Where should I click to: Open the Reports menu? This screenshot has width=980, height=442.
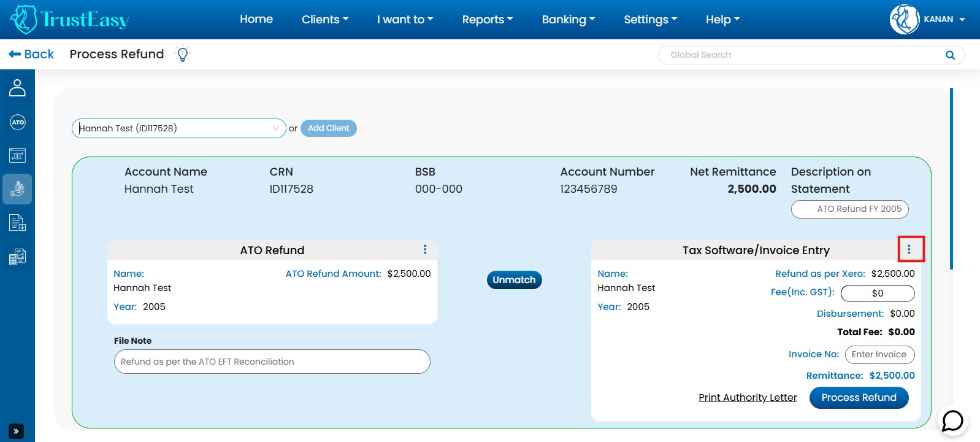point(487,20)
